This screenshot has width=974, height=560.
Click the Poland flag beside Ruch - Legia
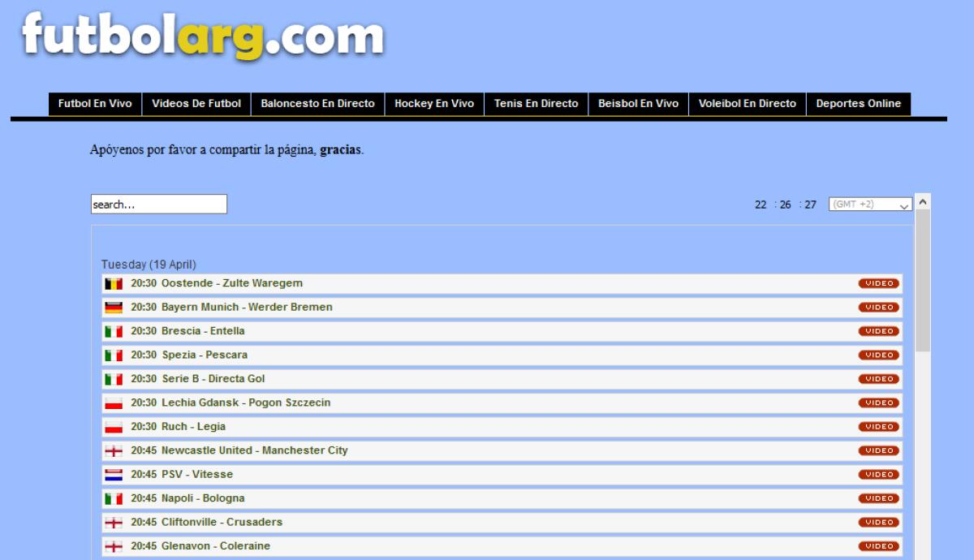pyautogui.click(x=114, y=426)
